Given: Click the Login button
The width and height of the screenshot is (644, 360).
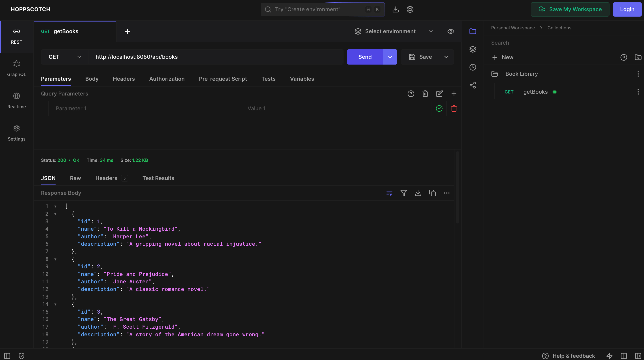Looking at the screenshot, I should tap(627, 9).
